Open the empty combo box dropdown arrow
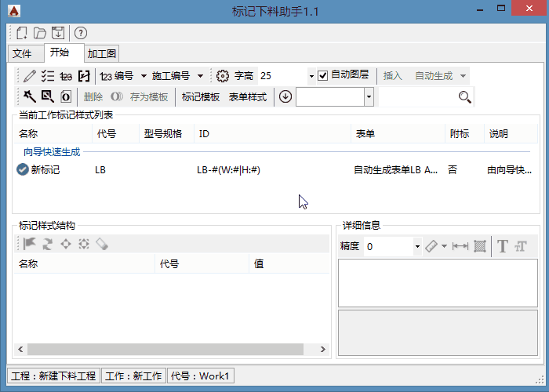This screenshot has width=549, height=392. [x=369, y=97]
